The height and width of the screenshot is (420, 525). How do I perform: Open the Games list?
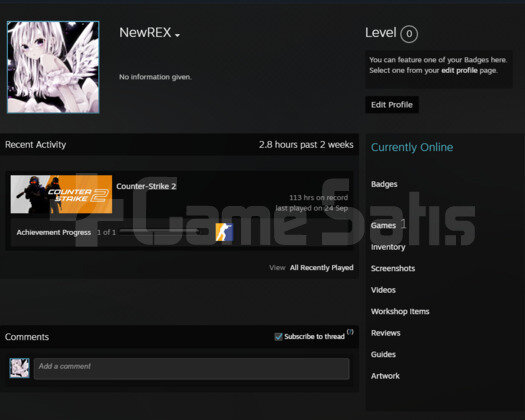383,225
